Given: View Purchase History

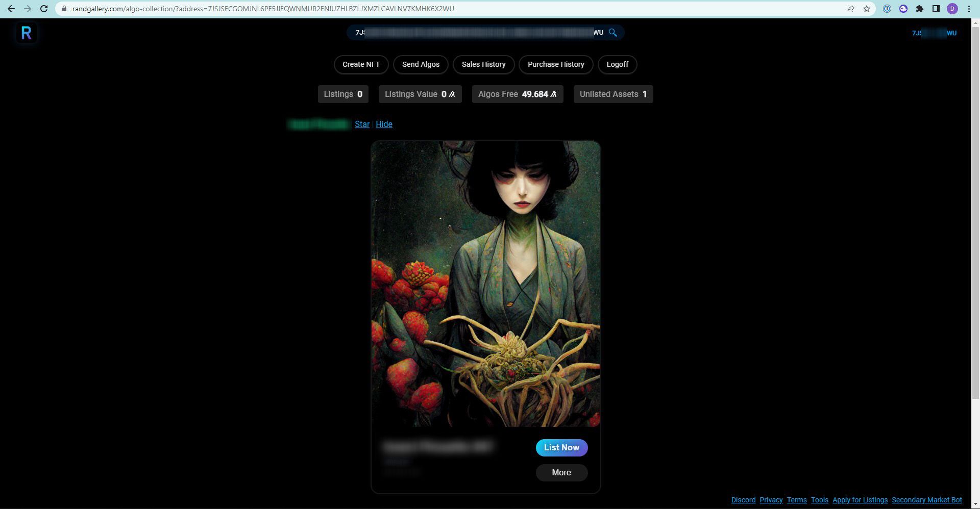Looking at the screenshot, I should [556, 64].
